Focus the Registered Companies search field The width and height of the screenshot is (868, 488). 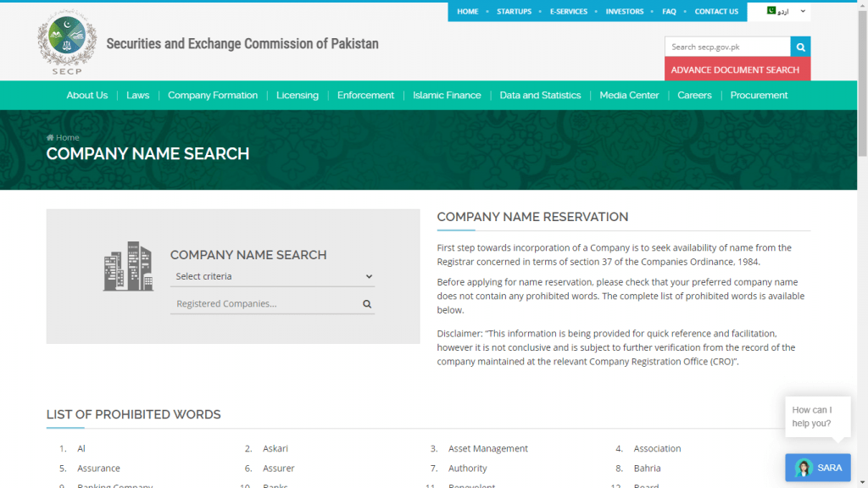point(264,303)
